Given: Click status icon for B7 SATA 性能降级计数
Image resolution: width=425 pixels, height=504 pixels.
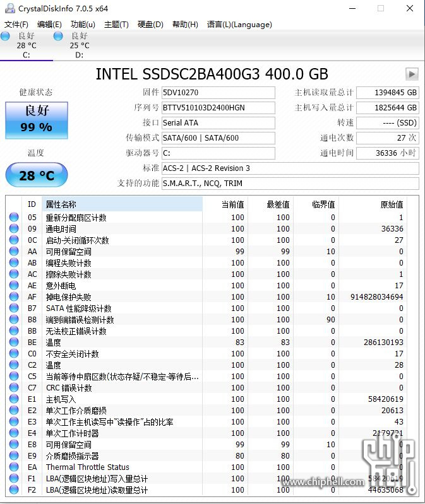Looking at the screenshot, I should [14, 308].
